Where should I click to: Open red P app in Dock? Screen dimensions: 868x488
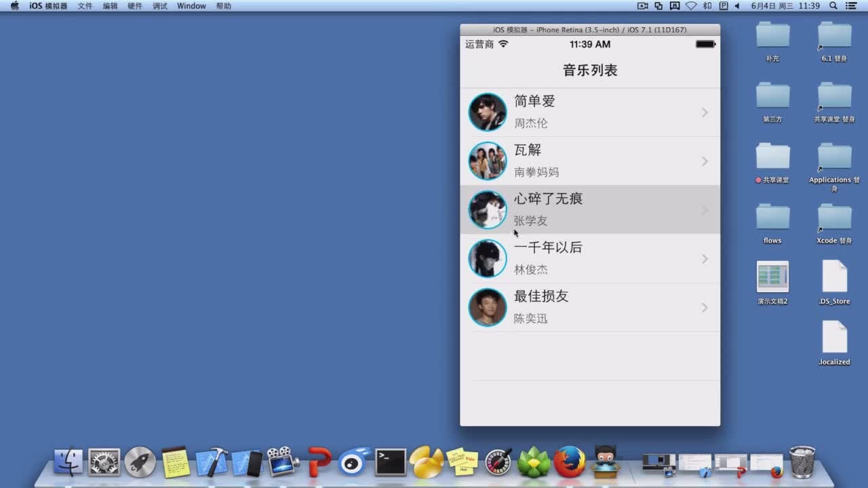click(319, 462)
